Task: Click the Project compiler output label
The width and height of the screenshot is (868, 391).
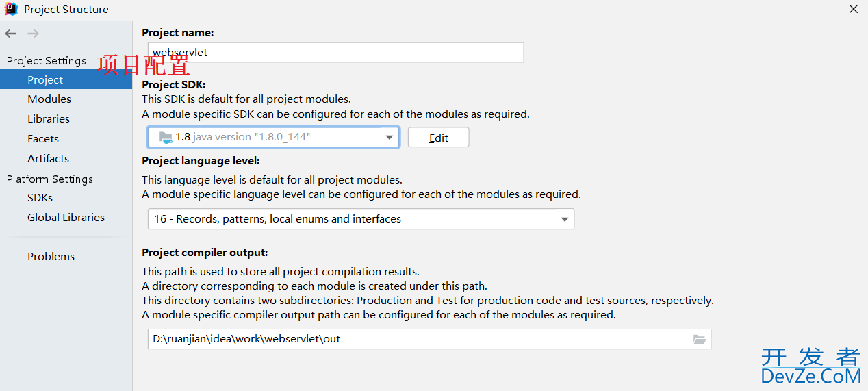Action: [x=205, y=253]
